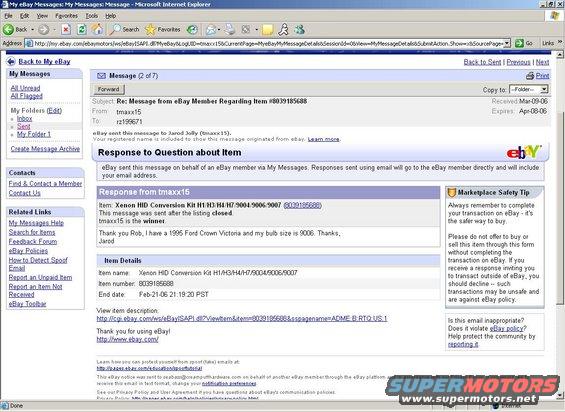Click the Mail envelope toolbar icon
This screenshot has height=412, width=565.
click(x=211, y=30)
